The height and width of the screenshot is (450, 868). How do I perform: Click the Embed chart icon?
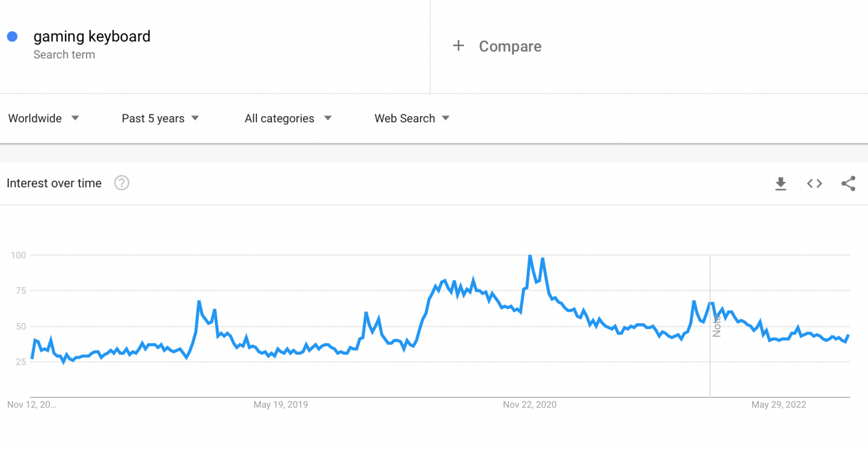(x=814, y=183)
